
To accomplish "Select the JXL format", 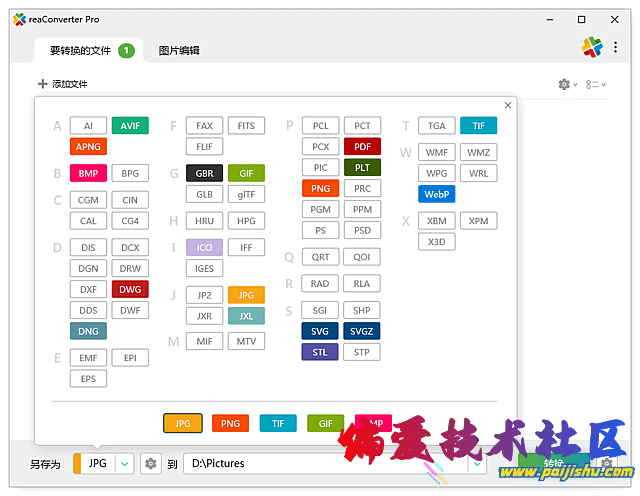I will click(x=246, y=316).
